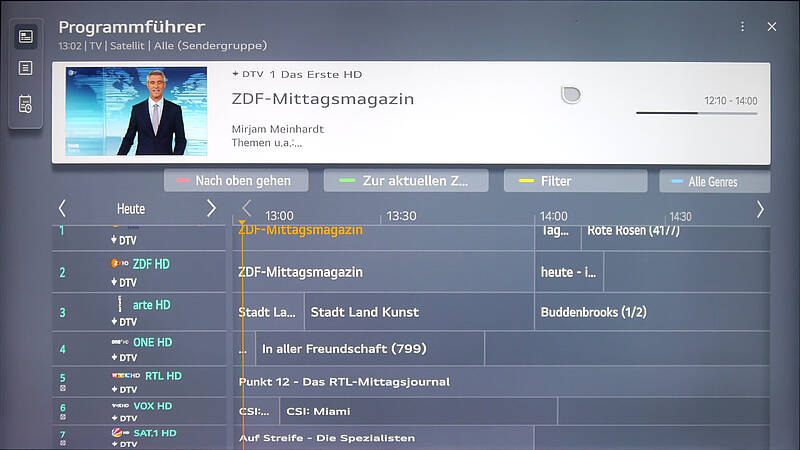Click the DTV 1 Das Erste HD label

297,74
